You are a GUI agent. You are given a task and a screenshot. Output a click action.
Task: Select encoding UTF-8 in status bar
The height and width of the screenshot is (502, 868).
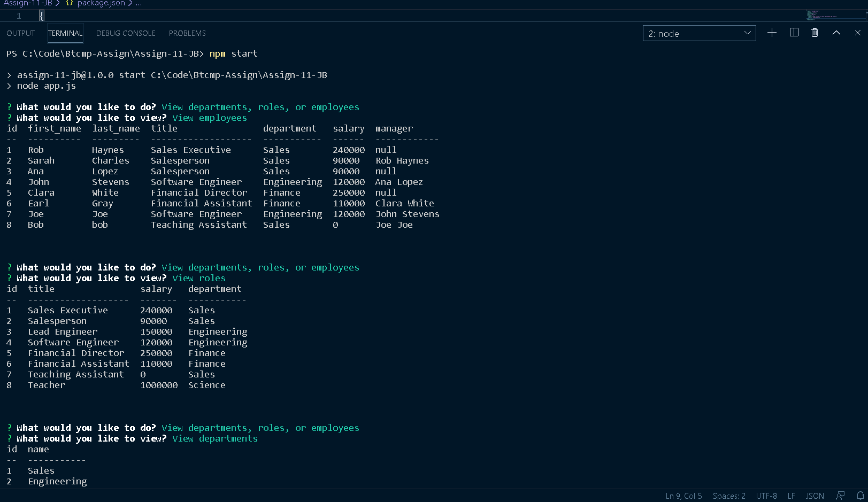766,496
